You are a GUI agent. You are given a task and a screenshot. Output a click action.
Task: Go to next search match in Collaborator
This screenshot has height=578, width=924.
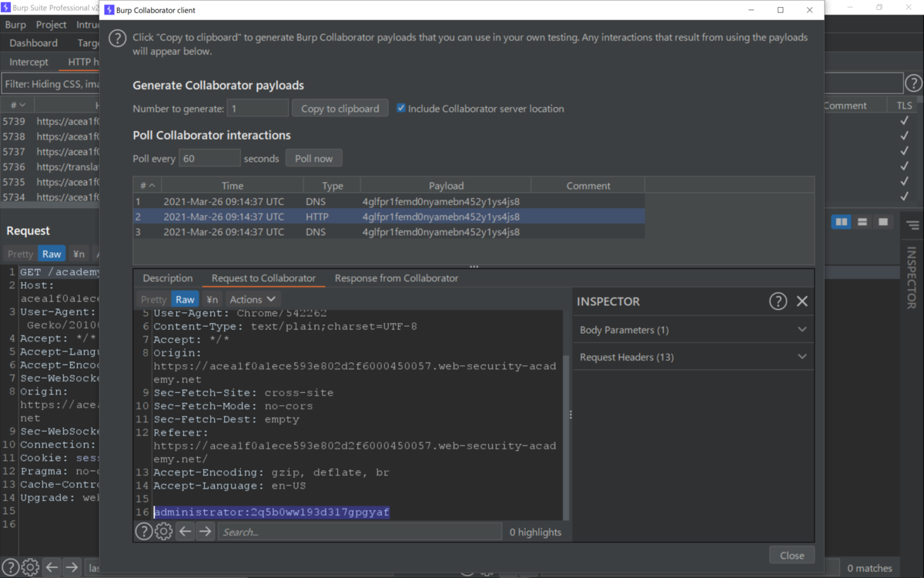pos(205,531)
